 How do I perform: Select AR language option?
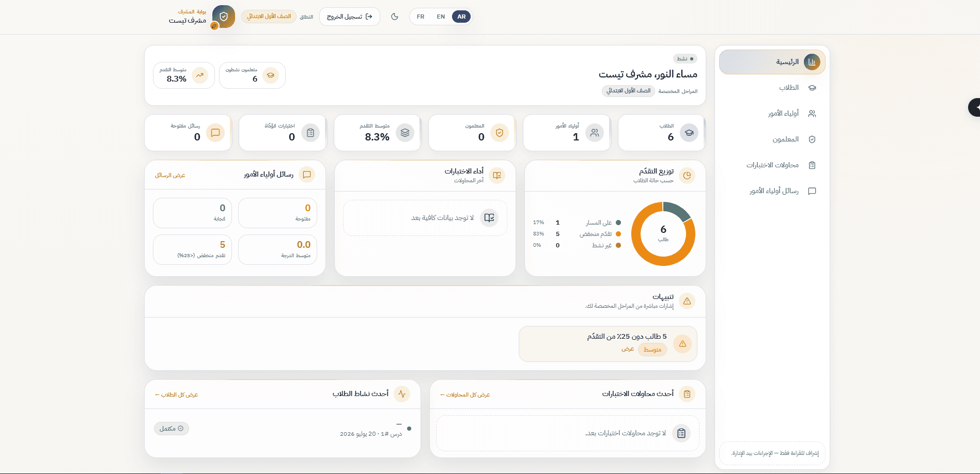pos(461,17)
